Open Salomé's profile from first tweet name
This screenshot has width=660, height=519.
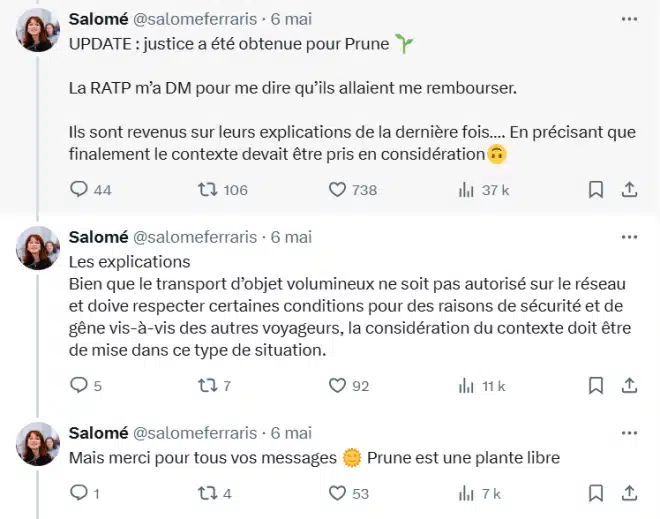click(98, 19)
